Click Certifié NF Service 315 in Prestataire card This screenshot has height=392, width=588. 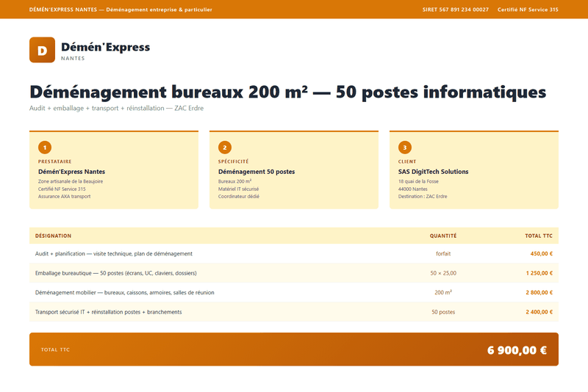[62, 189]
